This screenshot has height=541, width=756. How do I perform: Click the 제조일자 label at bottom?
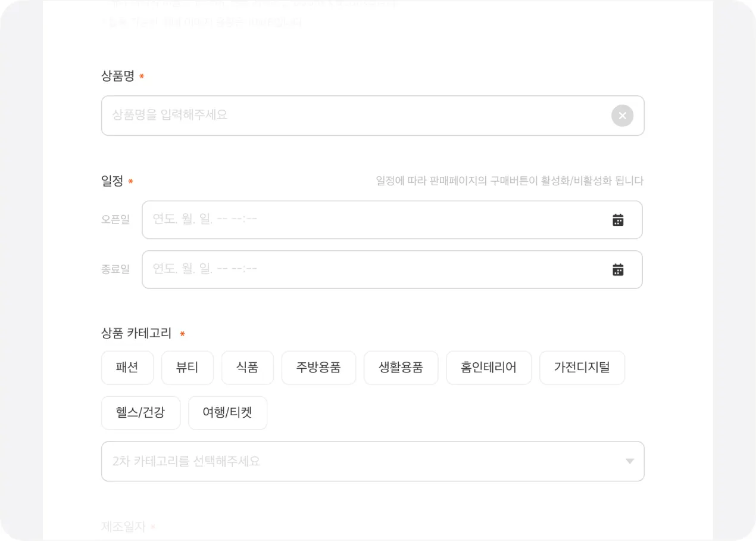click(x=124, y=527)
